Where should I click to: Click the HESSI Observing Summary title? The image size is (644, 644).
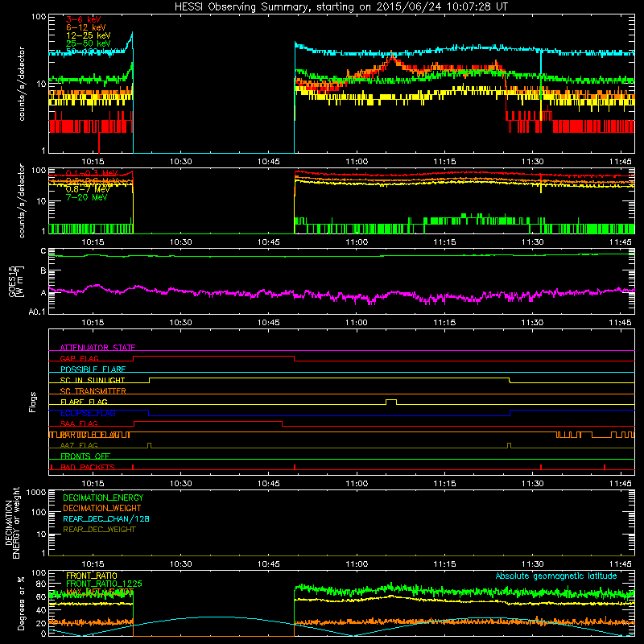point(341,7)
